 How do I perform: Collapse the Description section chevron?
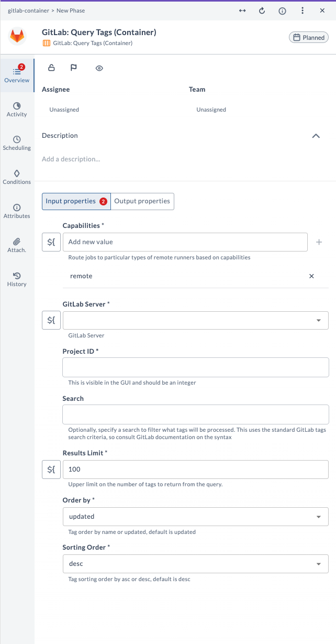[316, 136]
